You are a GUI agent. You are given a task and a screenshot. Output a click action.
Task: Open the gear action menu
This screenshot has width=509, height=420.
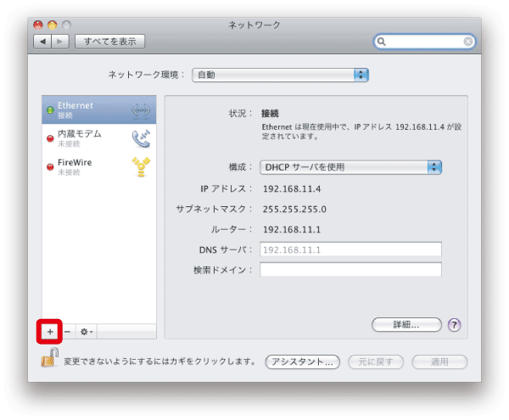(87, 332)
